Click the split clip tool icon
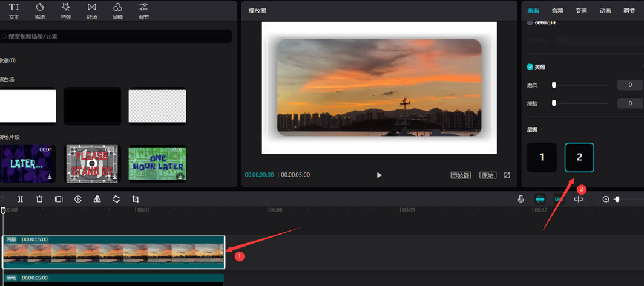This screenshot has height=286, width=644. [x=20, y=199]
